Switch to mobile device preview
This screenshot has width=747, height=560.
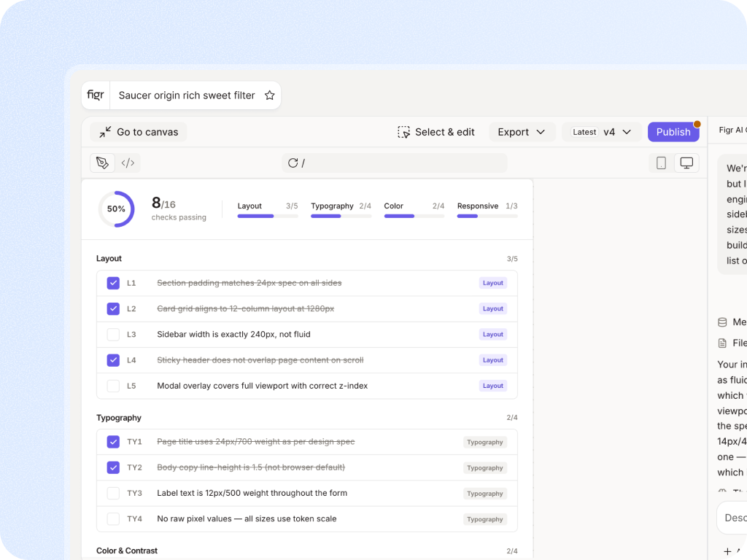[661, 163]
